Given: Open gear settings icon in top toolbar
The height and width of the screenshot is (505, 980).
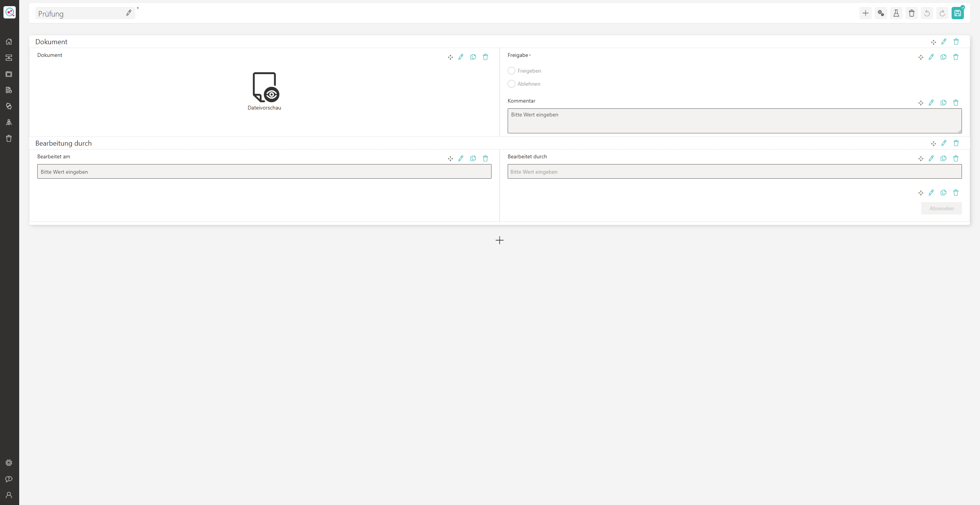Looking at the screenshot, I should [881, 13].
